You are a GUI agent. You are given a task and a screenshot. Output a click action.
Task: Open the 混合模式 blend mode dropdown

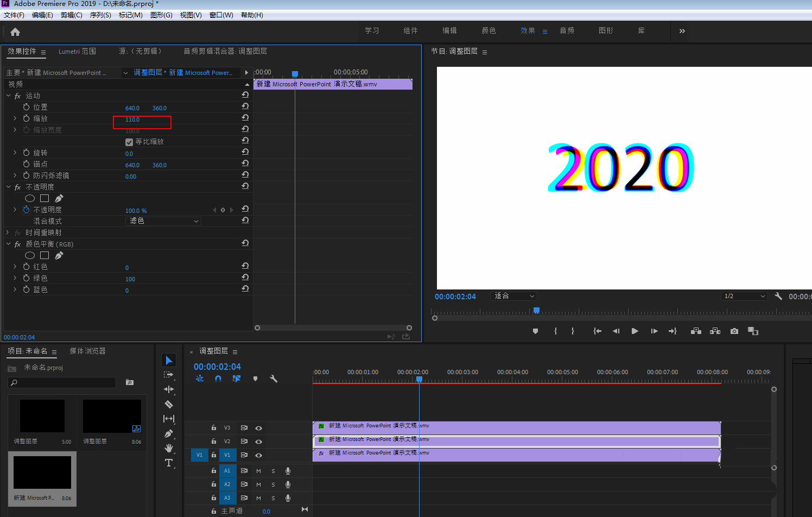click(163, 221)
